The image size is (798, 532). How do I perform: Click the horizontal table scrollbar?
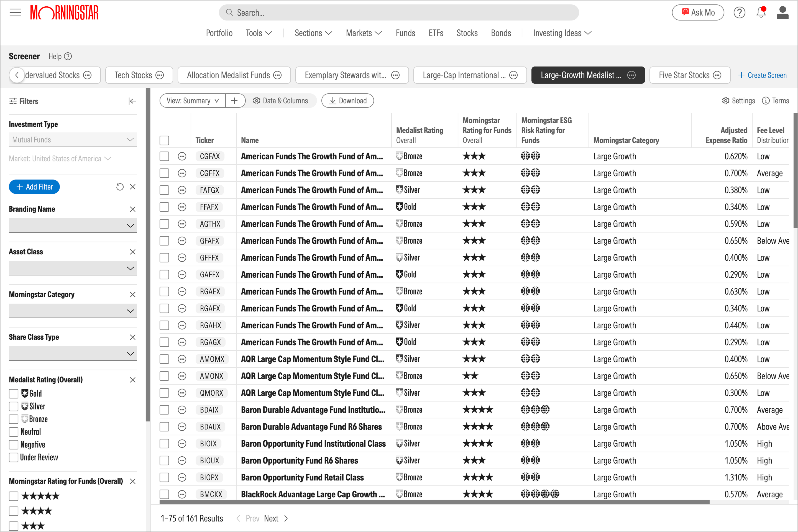[434, 502]
